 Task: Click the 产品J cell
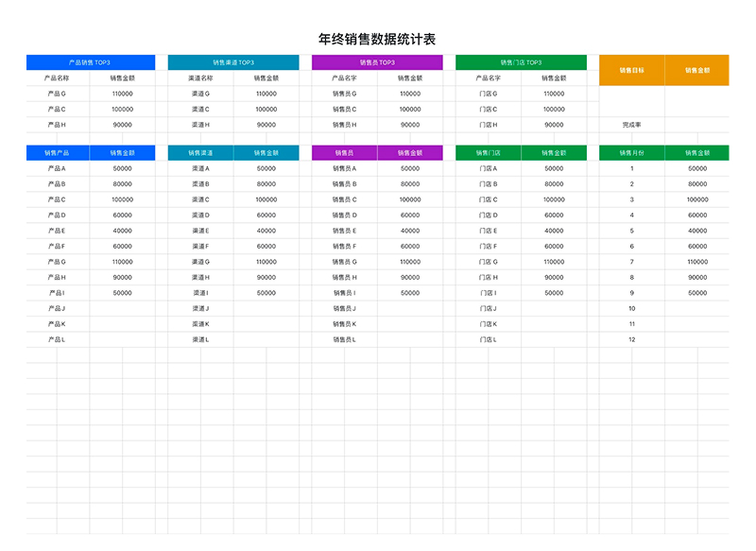pyautogui.click(x=57, y=308)
